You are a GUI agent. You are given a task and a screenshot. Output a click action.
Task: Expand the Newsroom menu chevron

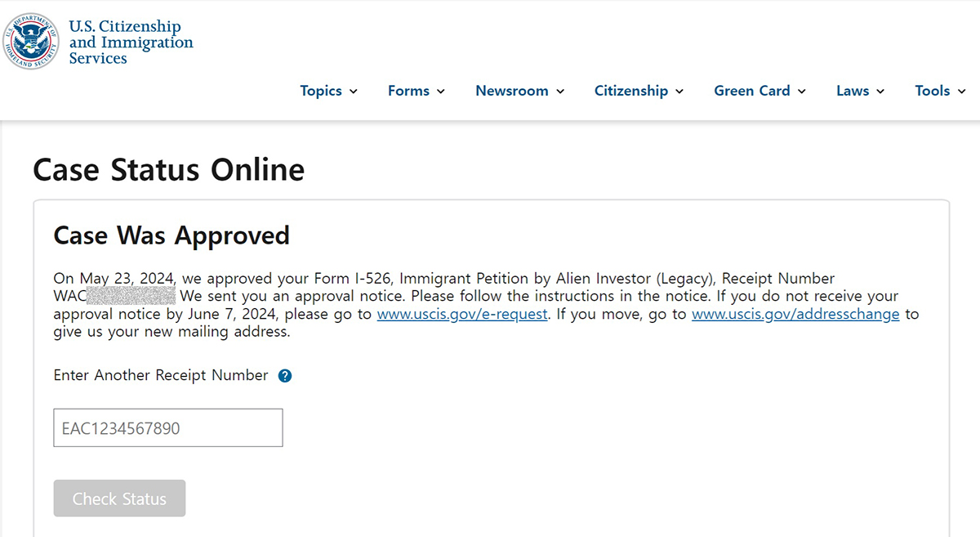tap(560, 92)
